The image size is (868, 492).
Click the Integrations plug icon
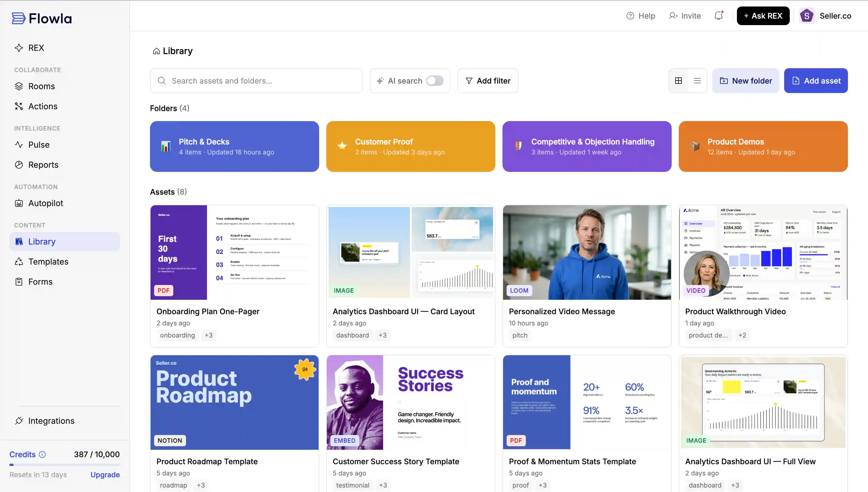click(x=19, y=421)
